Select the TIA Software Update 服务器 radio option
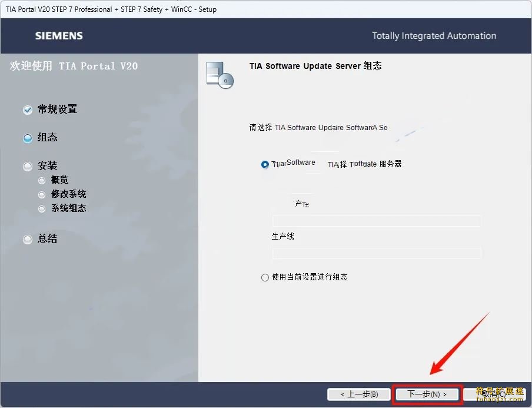Image resolution: width=532 pixels, height=408 pixels. point(265,164)
